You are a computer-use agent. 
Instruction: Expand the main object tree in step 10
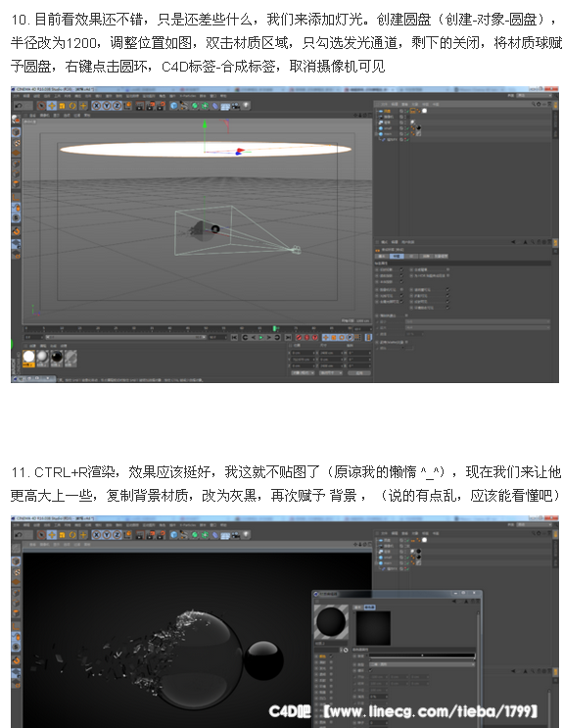(376, 133)
